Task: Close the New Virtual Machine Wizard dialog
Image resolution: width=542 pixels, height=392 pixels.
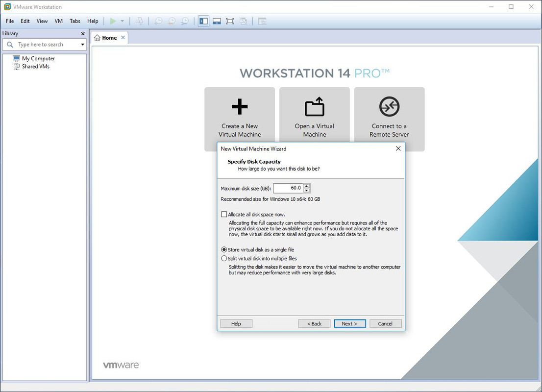Action: pyautogui.click(x=398, y=148)
